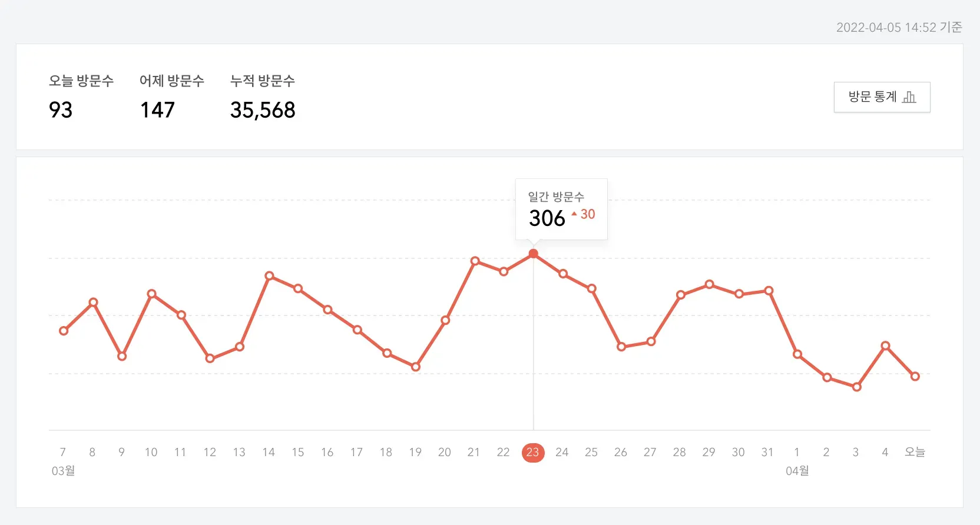Select date 7 on the axis
980x525 pixels.
point(63,452)
